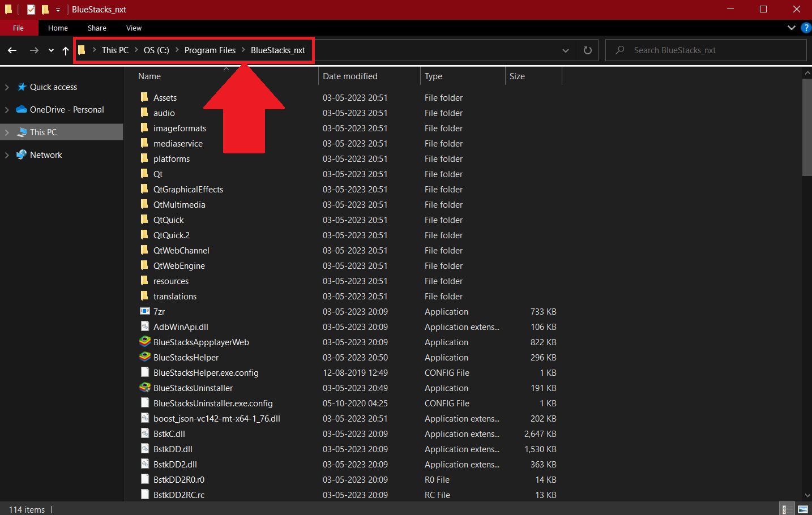
Task: Click the 7zr application file icon
Action: coord(145,311)
